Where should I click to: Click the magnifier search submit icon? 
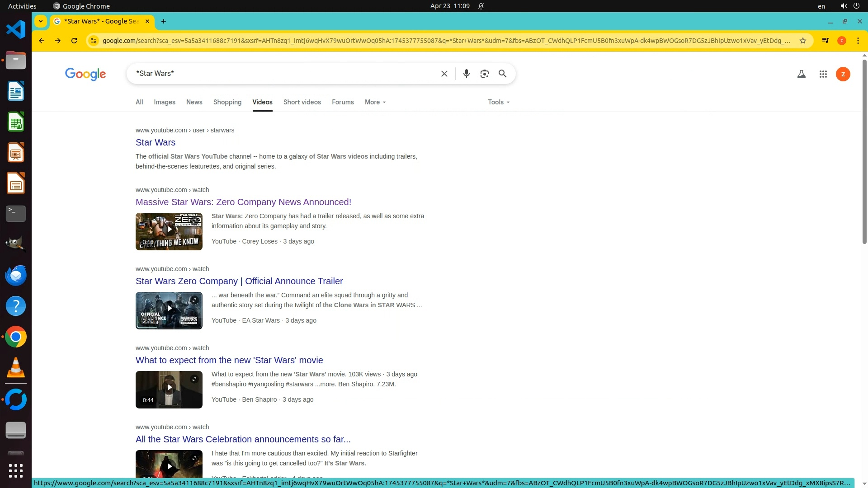[x=502, y=74]
